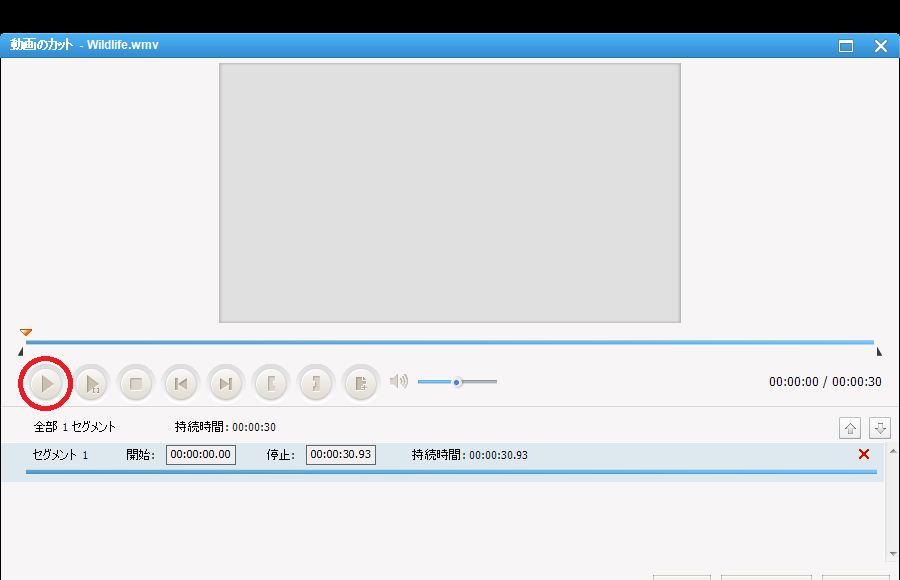Screen dimensions: 900x580
Task: Select the left trim handle of the timeline
Action: 21,351
